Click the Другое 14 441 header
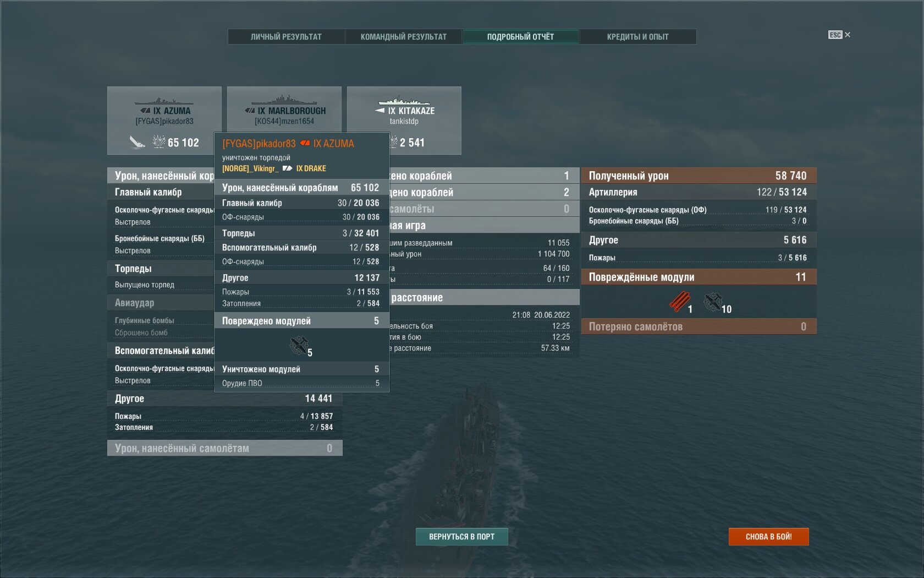The image size is (924, 578). (224, 399)
